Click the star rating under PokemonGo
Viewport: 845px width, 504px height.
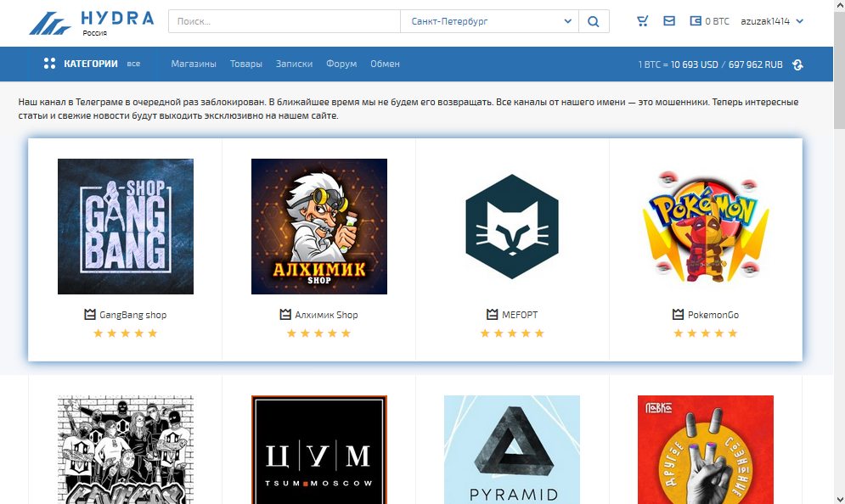click(x=706, y=333)
